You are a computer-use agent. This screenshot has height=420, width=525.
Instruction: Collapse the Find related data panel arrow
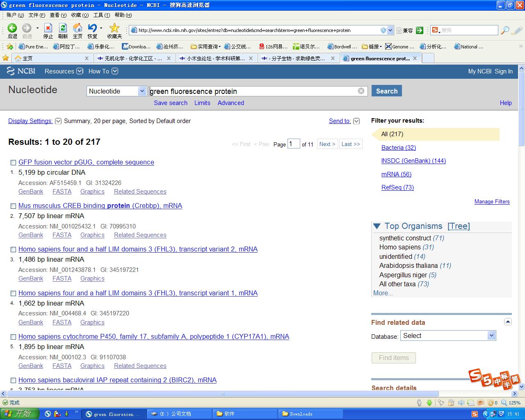[x=508, y=322]
